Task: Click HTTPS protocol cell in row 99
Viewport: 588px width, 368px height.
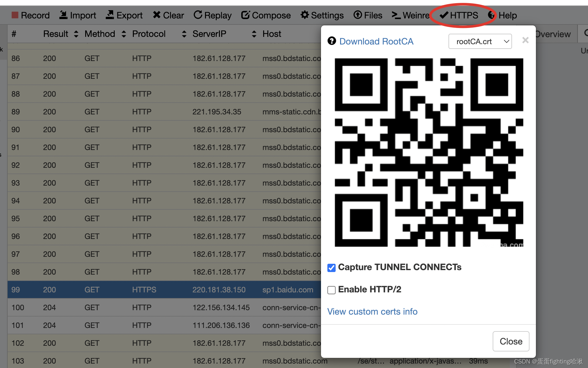Action: (x=144, y=290)
